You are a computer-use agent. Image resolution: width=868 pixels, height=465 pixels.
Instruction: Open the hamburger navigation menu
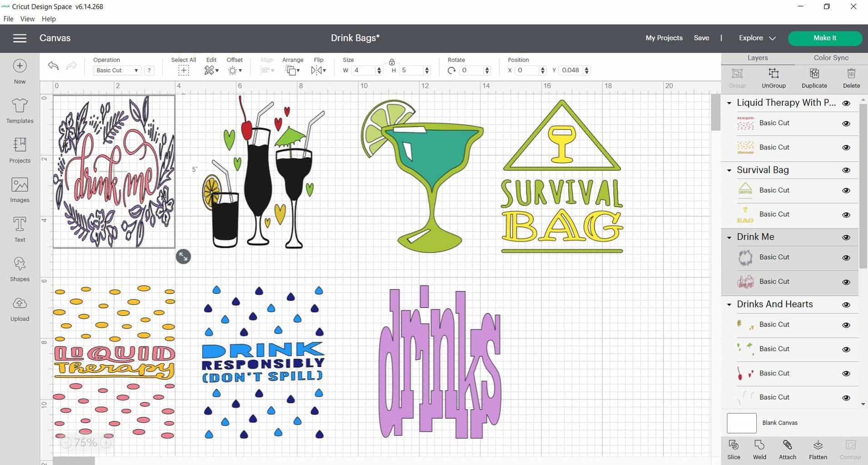pyautogui.click(x=20, y=38)
